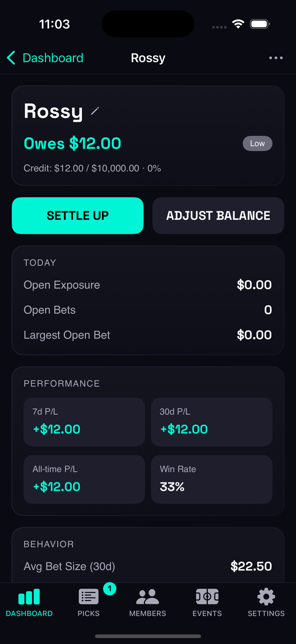Tap the Open Exposure row
Viewport: 296px width, 644px height.
(148, 285)
